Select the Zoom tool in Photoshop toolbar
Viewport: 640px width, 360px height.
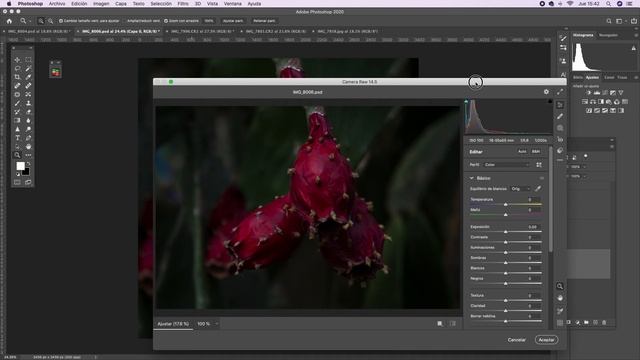tap(17, 155)
